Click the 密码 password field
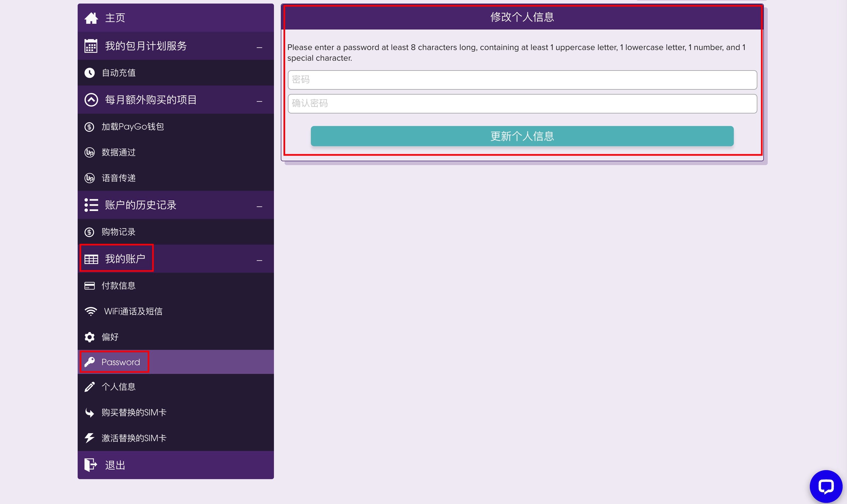 [x=522, y=80]
